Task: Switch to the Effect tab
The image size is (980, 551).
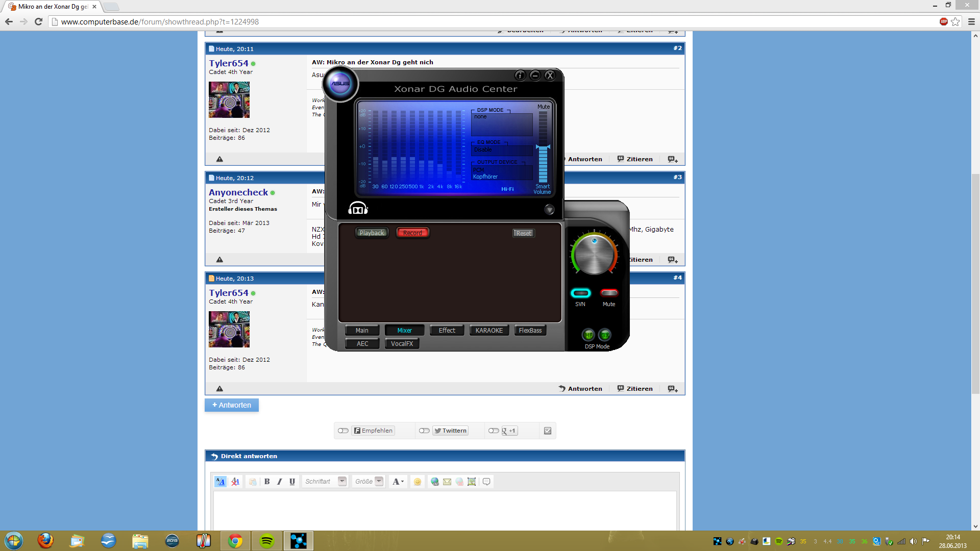Action: point(447,331)
